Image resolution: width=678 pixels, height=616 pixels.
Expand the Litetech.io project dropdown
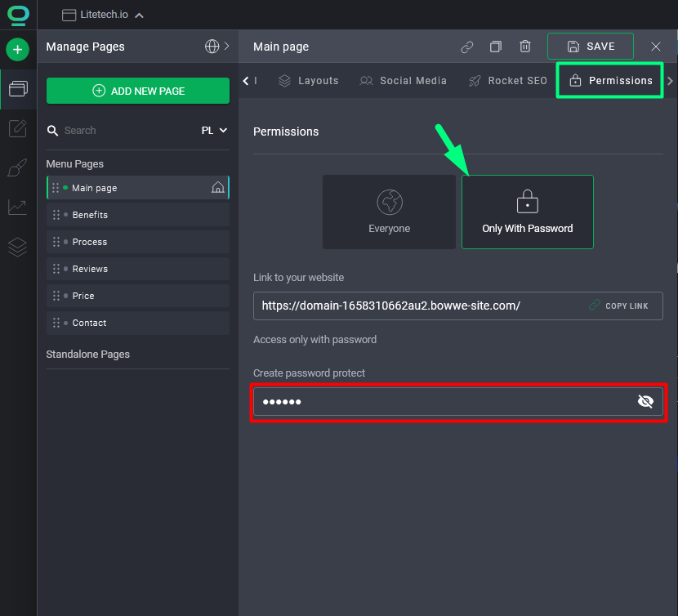point(139,16)
